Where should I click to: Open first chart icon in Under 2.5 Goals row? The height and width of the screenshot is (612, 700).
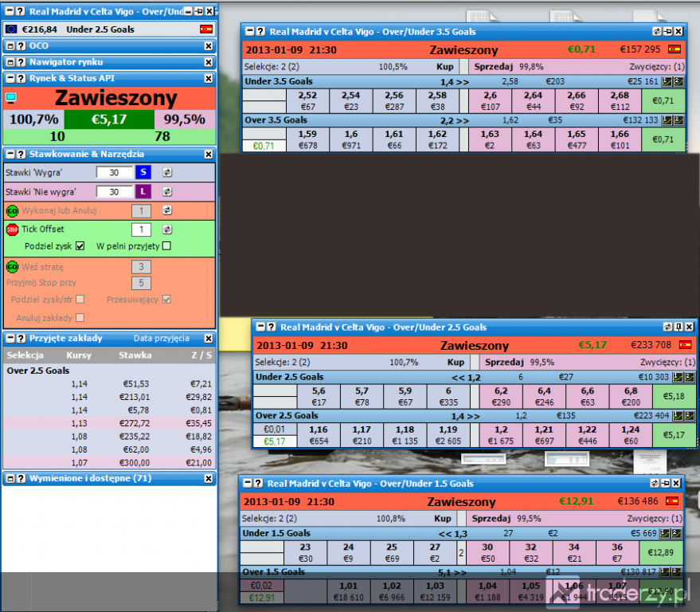pos(678,377)
